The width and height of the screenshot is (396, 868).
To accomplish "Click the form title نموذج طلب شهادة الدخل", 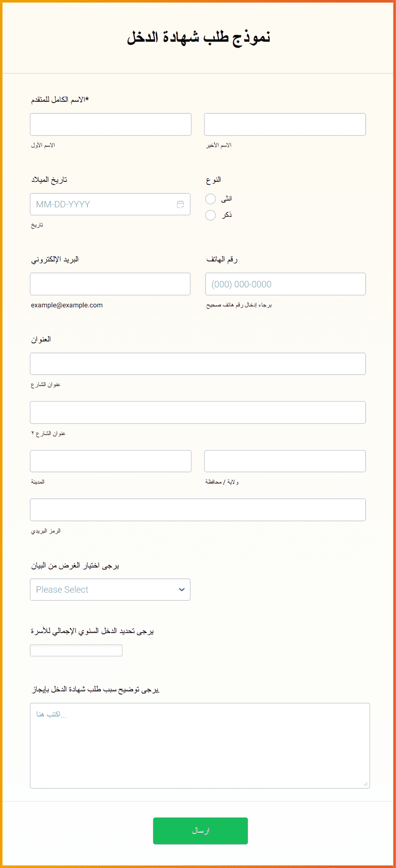I will pyautogui.click(x=198, y=37).
